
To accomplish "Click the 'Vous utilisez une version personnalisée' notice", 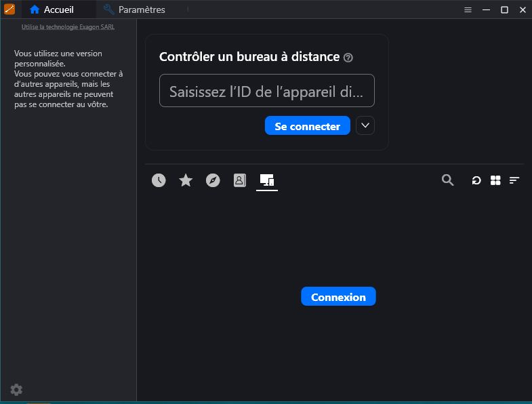I will pos(68,79).
